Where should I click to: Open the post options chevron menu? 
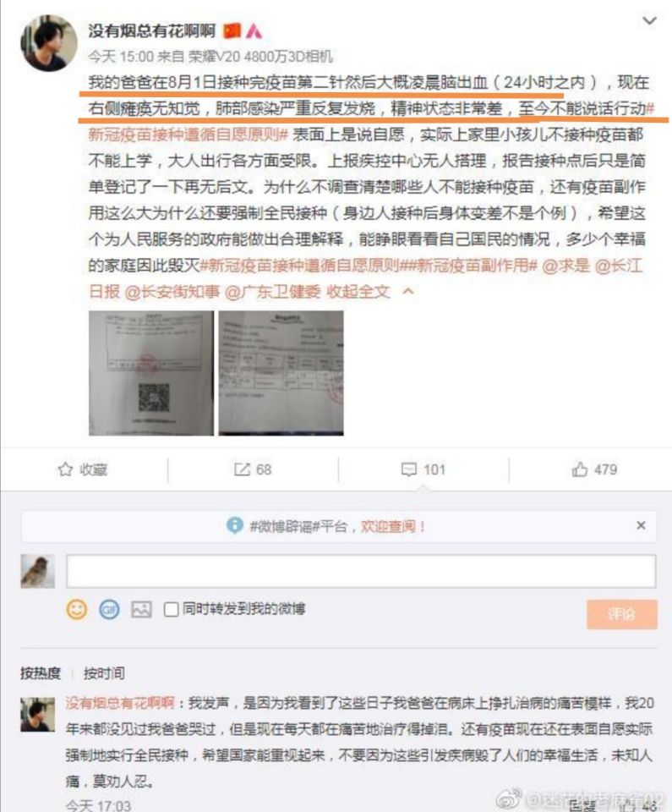[649, 20]
